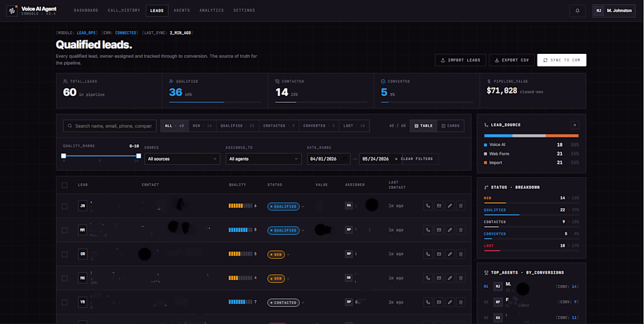Screen dimensions: 644x324
Task: Click the orange Import segment in lead source bar
Action: coord(562,136)
